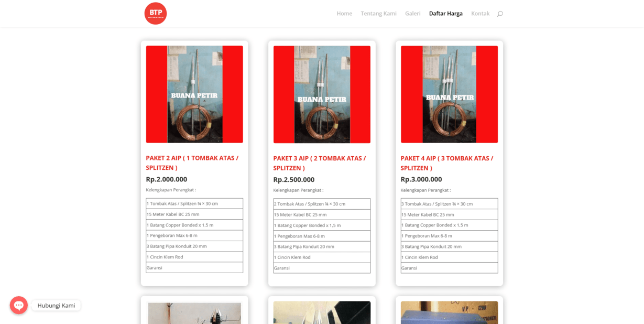Screen dimensions: 644x324
Task: Open the chat bubble floating button
Action: point(19,305)
